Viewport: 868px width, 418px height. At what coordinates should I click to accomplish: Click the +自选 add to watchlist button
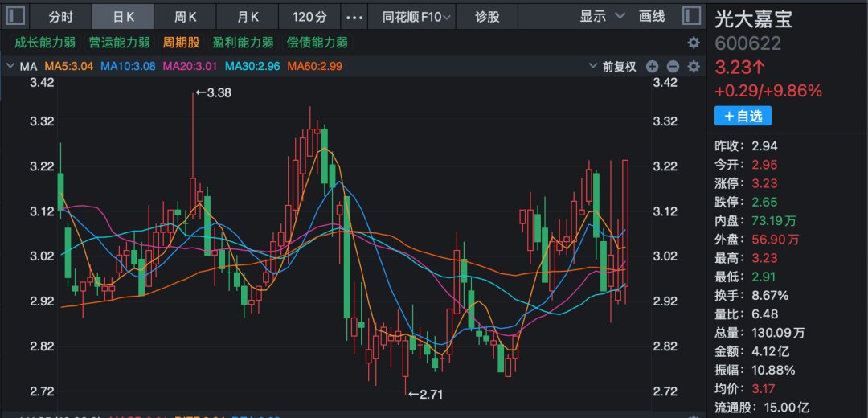pos(743,116)
